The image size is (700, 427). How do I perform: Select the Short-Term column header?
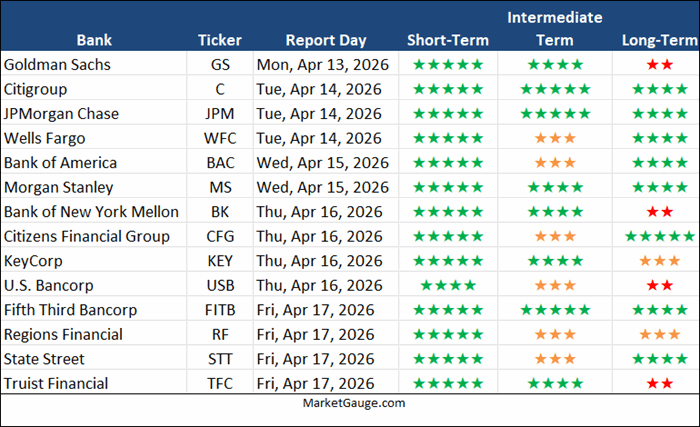447,40
